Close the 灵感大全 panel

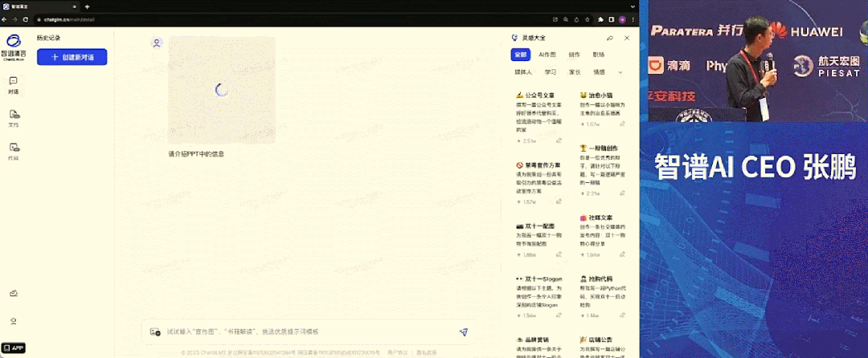pyautogui.click(x=627, y=38)
